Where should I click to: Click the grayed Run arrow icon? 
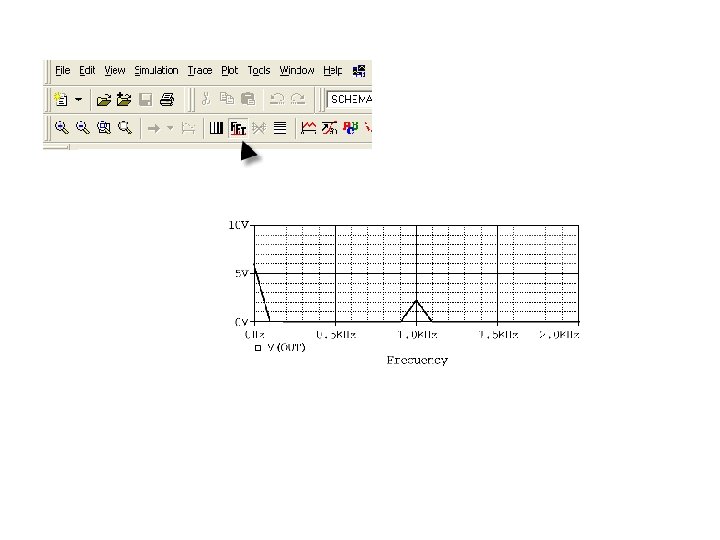tap(154, 128)
